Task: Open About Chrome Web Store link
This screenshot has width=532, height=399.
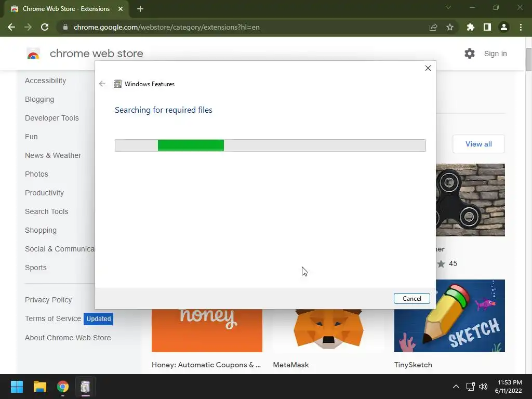Action: [68, 338]
